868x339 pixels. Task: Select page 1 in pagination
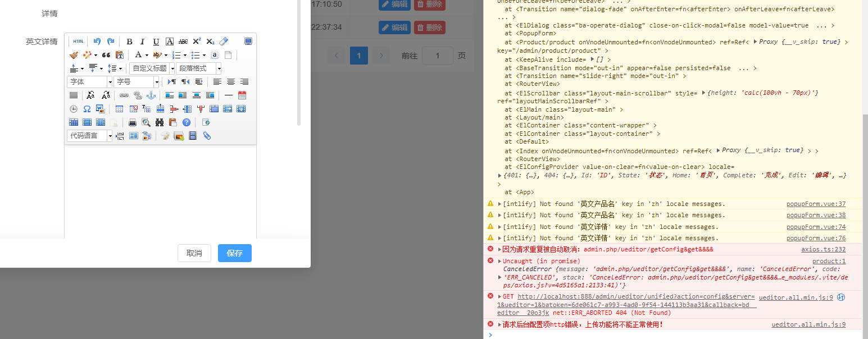(359, 56)
